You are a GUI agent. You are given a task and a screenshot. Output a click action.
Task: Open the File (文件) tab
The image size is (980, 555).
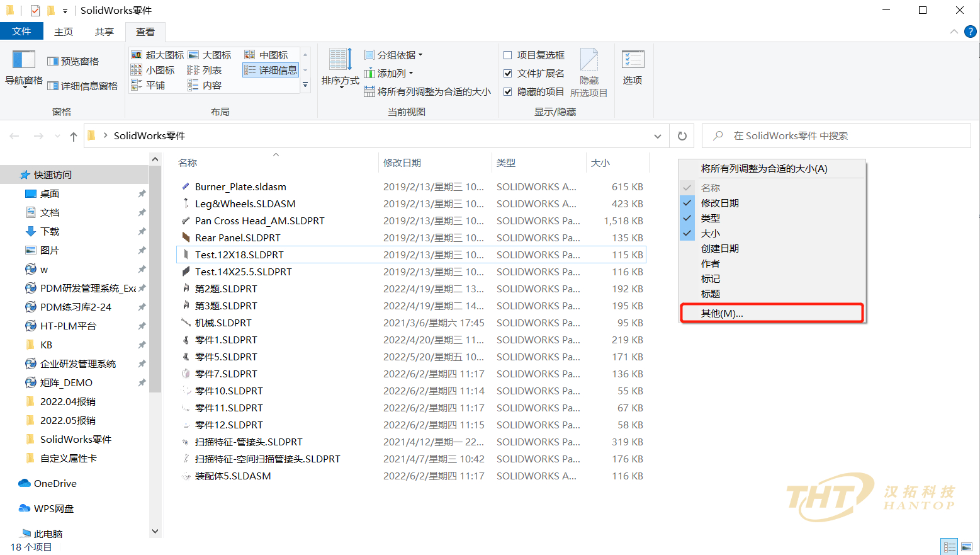click(21, 31)
